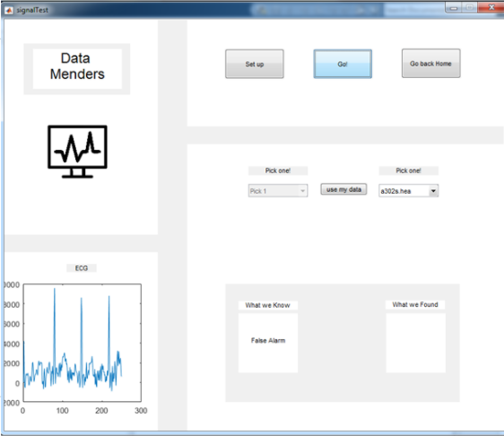Click the MATLAB icon in title bar
Image resolution: width=504 pixels, height=436 pixels.
pos(9,10)
